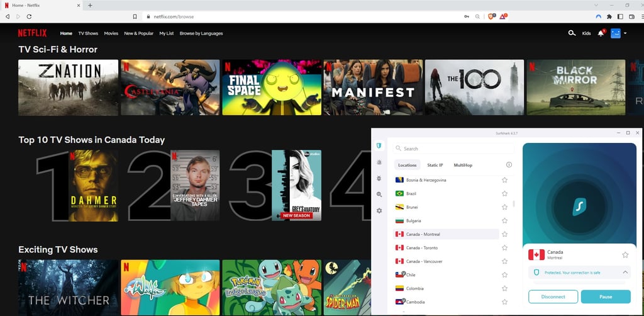
Task: Open The 100 thumbnail
Action: tap(474, 87)
